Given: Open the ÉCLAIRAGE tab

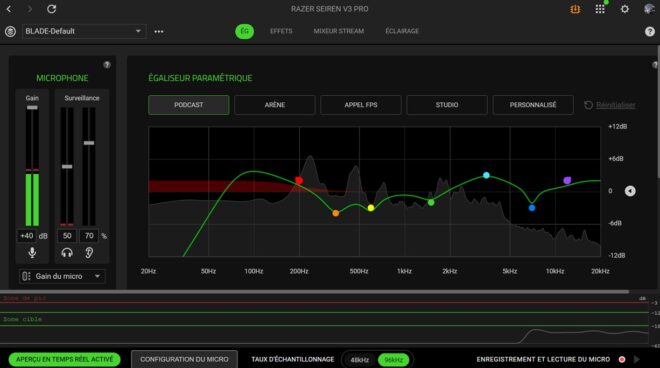Looking at the screenshot, I should click(x=402, y=31).
